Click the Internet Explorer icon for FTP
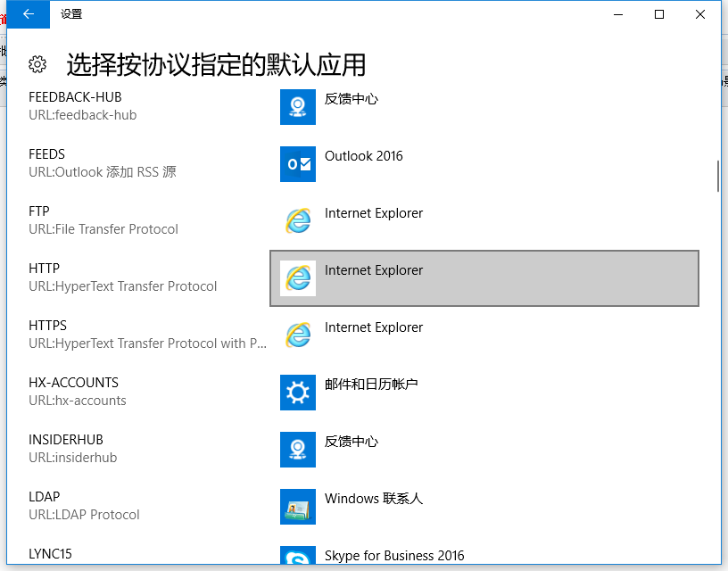The height and width of the screenshot is (571, 728). click(297, 221)
